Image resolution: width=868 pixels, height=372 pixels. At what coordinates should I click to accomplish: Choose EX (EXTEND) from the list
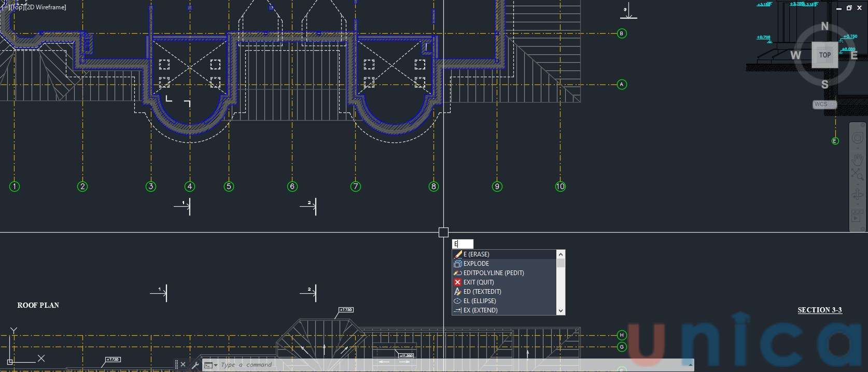point(480,310)
